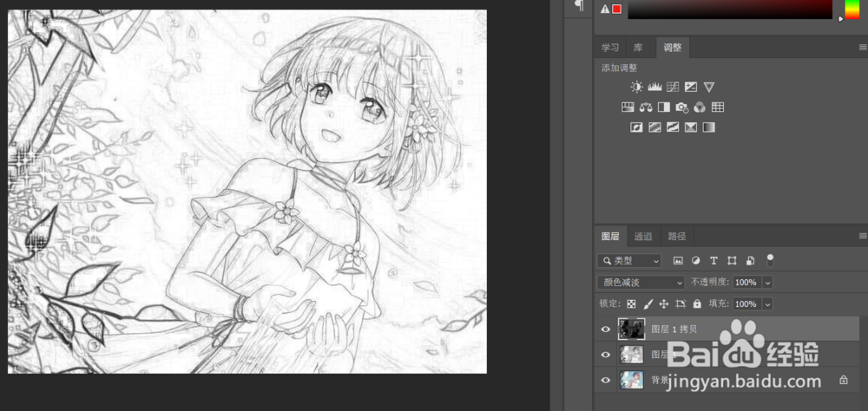Viewport: 868px width, 411px height.
Task: Toggle lock artboard nesting icon
Action: pyautogui.click(x=681, y=303)
